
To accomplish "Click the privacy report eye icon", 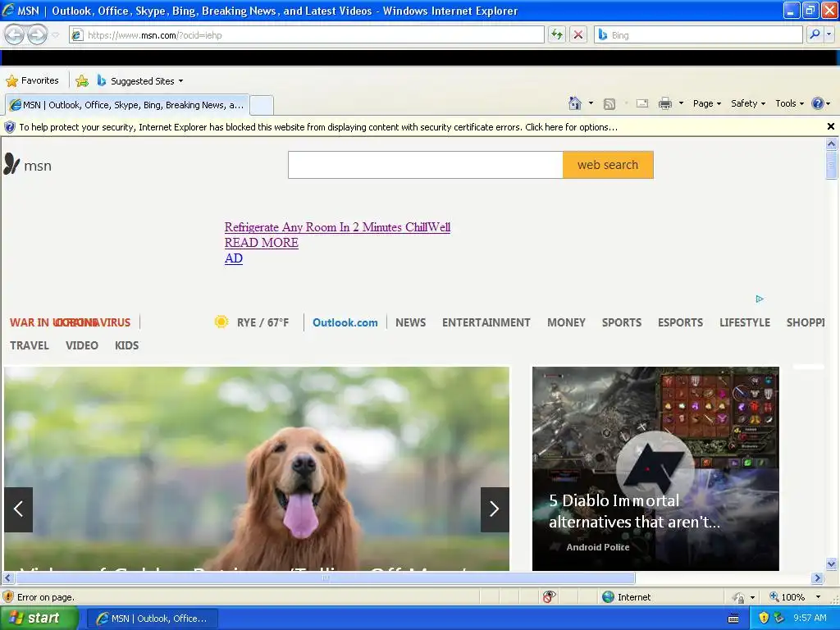I will point(549,597).
